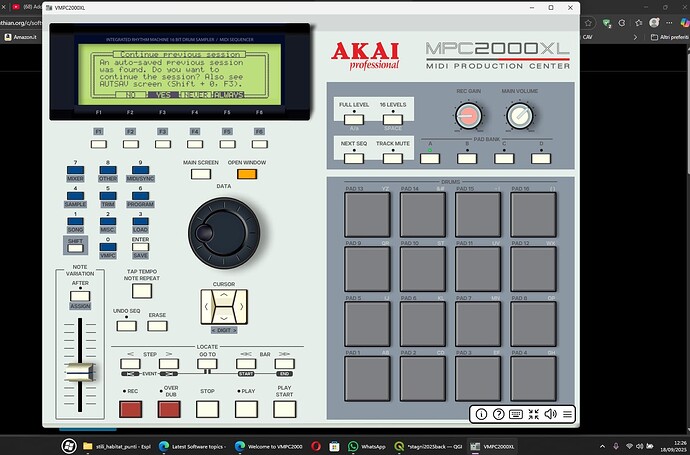Click the help question mark icon
690x455 pixels.
pos(498,413)
